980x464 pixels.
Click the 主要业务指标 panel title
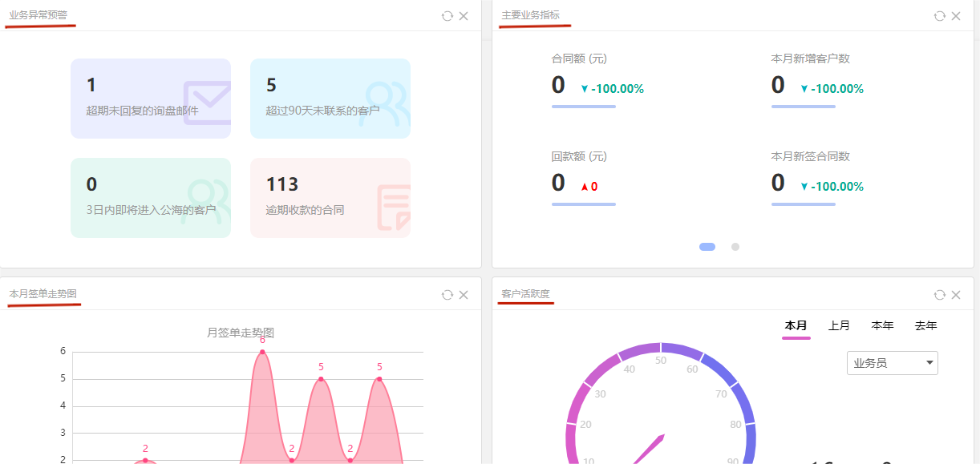point(531,15)
